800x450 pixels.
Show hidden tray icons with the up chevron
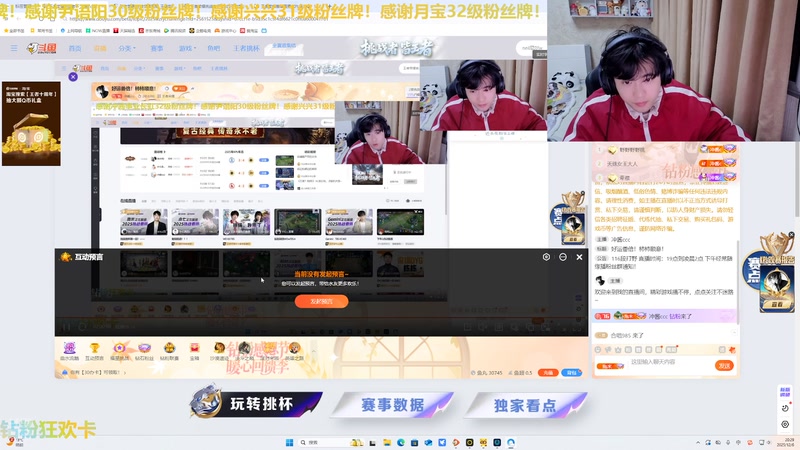tap(697, 442)
